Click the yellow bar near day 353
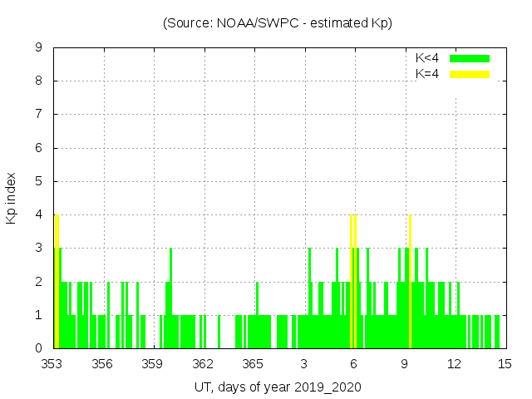Viewport: 532px width, 399px height. click(x=57, y=283)
